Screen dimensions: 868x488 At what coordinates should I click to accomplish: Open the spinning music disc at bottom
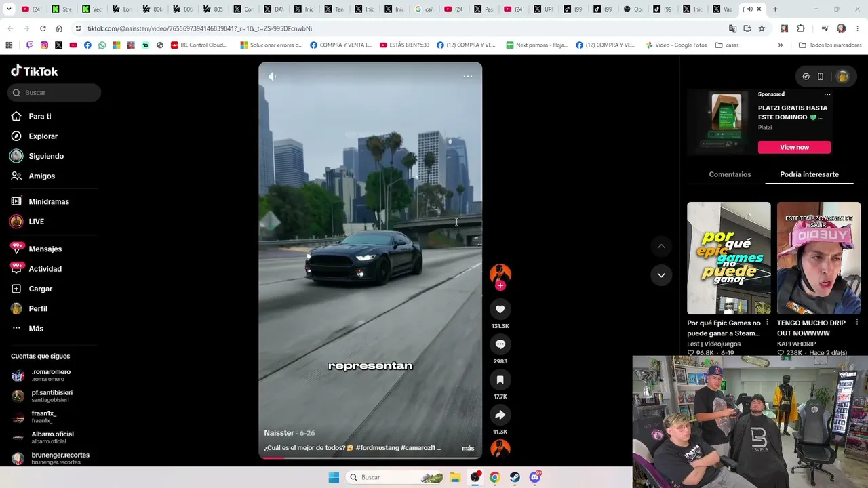[x=500, y=448]
